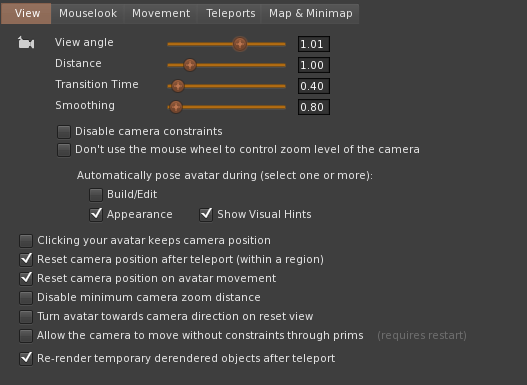Click the Transition Time slider knob

click(x=178, y=86)
